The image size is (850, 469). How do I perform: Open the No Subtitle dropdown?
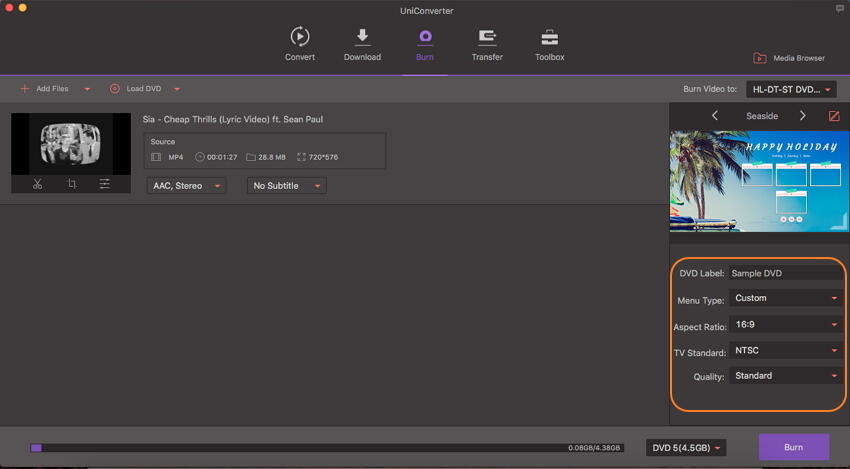pyautogui.click(x=286, y=185)
